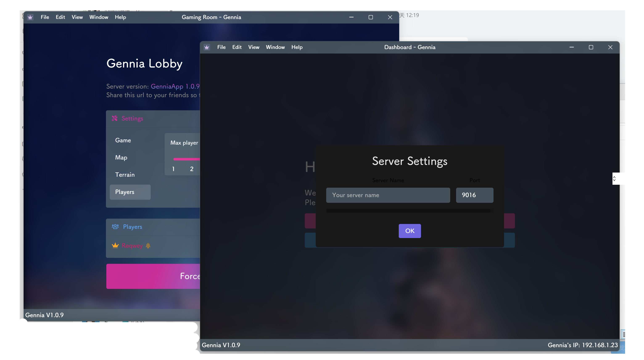Open the View menu in the Gaming Room window
This screenshot has width=644, height=360.
(77, 17)
